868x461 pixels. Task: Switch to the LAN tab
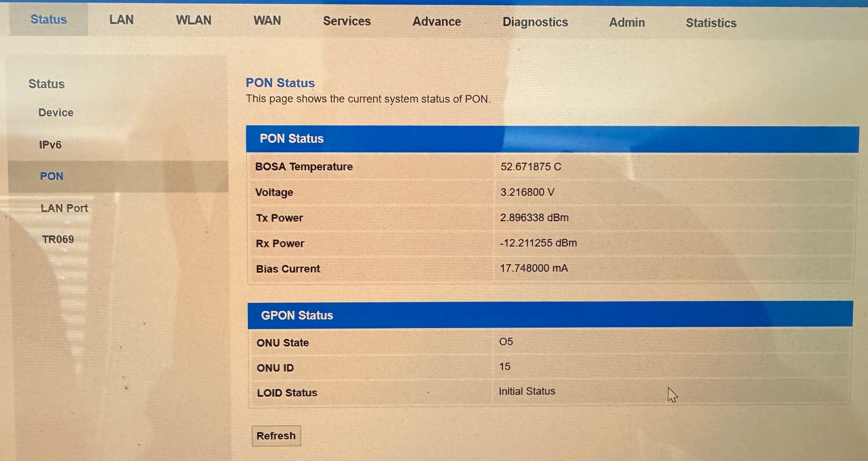click(x=121, y=20)
